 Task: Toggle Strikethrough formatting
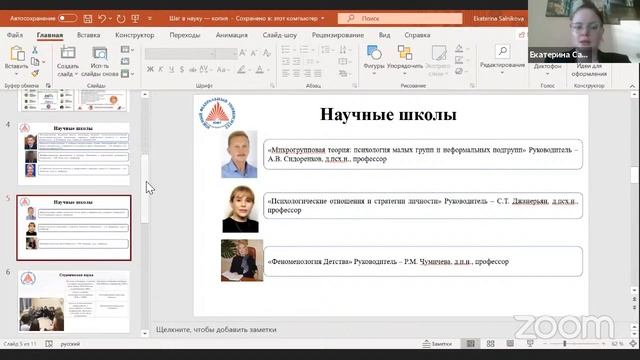193,69
